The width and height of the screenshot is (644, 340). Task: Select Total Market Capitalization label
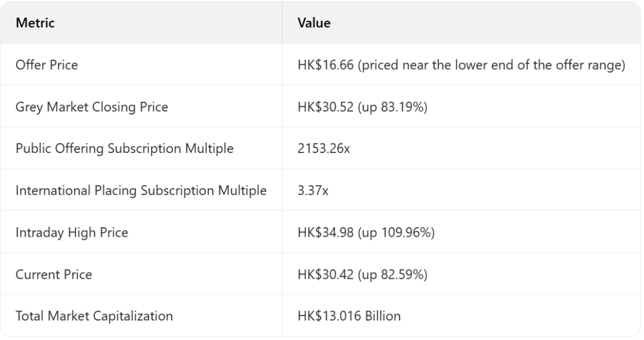tap(94, 316)
